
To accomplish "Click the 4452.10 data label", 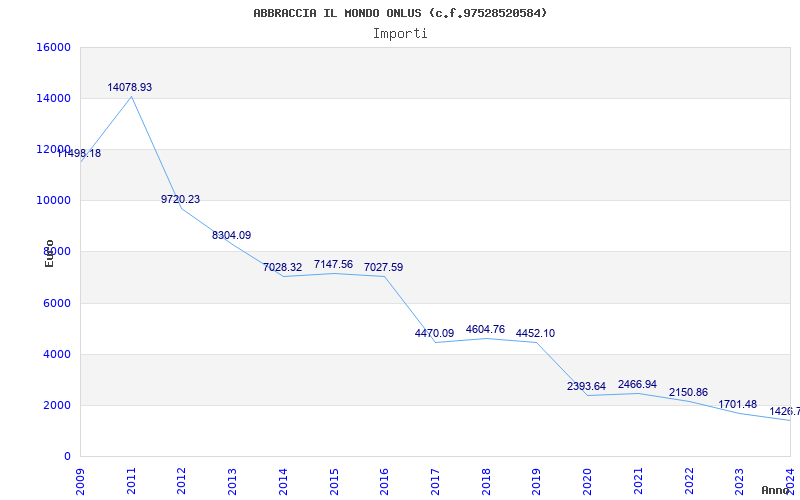I will point(535,333).
